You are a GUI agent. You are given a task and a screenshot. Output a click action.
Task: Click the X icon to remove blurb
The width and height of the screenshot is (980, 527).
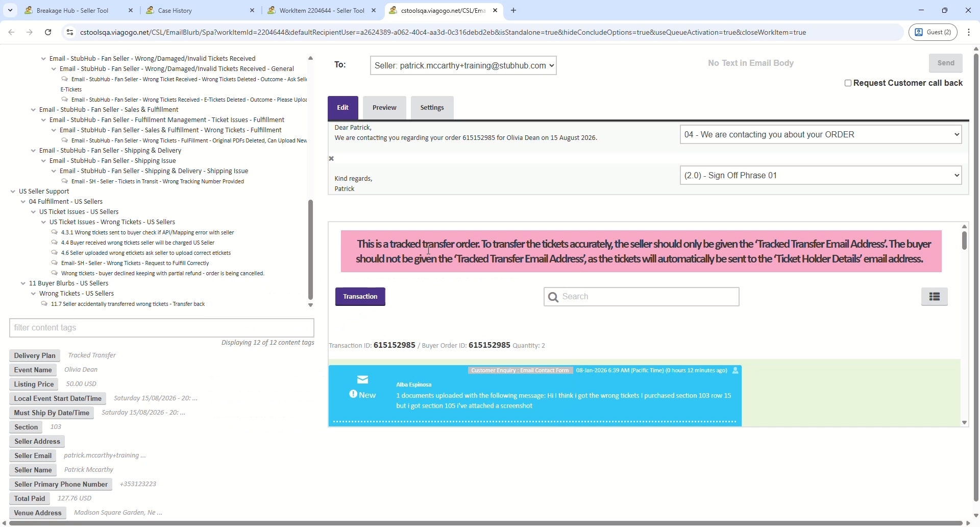(332, 159)
